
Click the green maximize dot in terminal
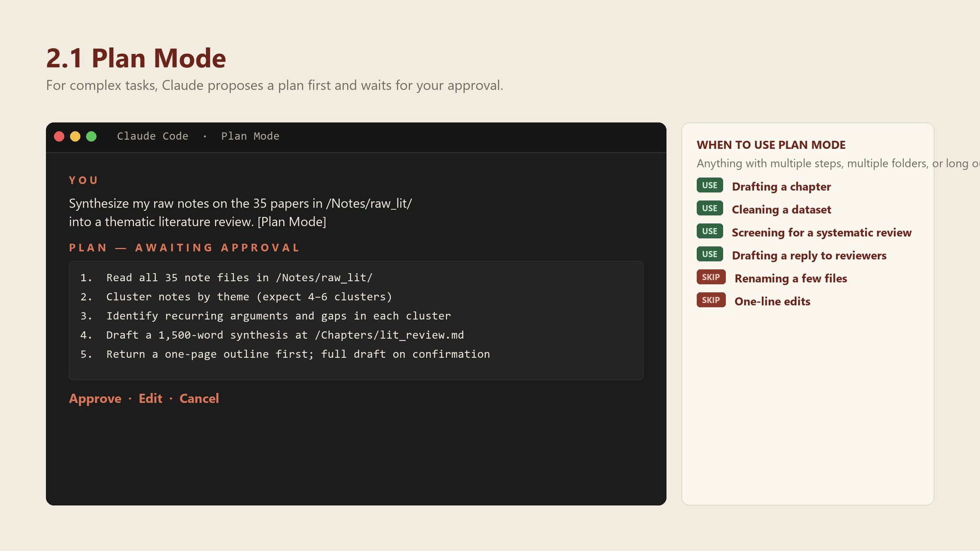tap(91, 136)
